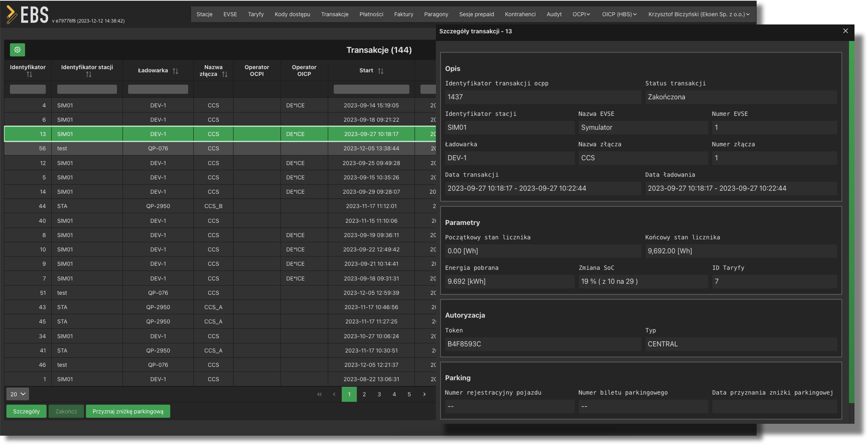Open rows-per-page dropdown showing 20

17,394
